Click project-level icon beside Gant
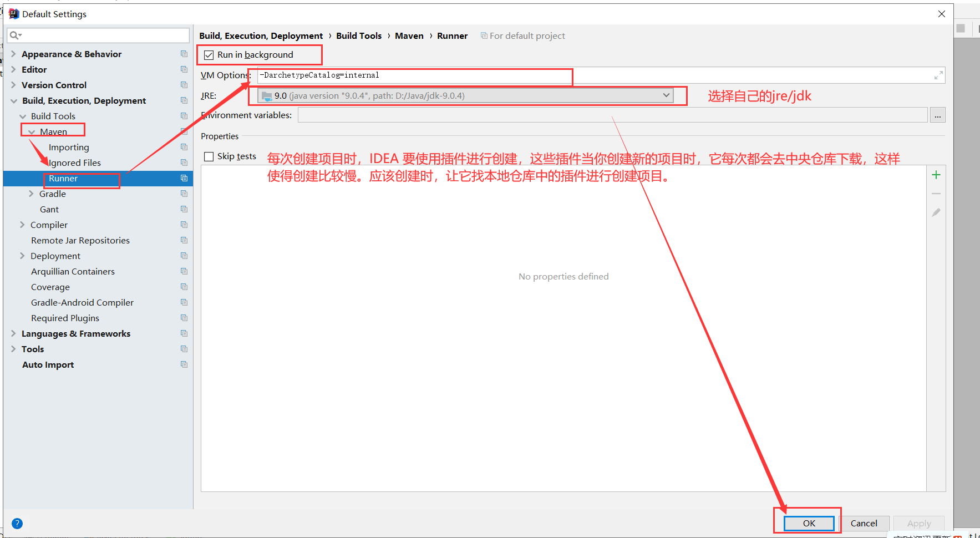This screenshot has width=980, height=538. click(x=184, y=209)
